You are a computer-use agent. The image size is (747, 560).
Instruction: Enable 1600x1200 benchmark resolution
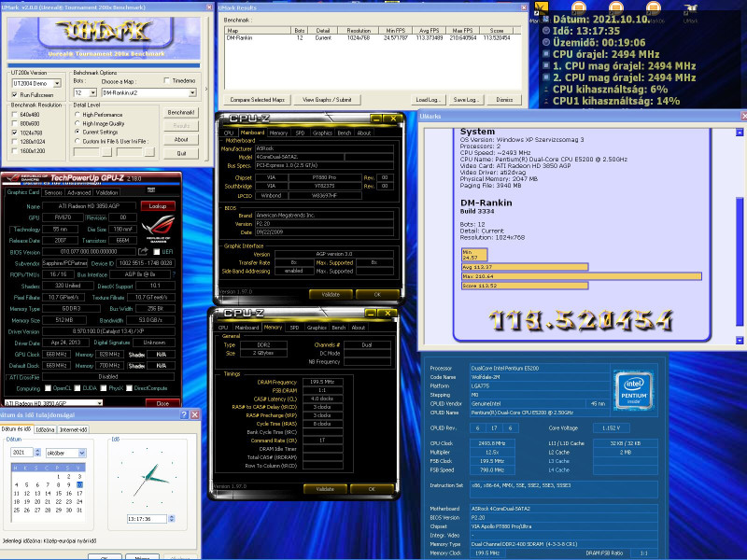pos(14,151)
